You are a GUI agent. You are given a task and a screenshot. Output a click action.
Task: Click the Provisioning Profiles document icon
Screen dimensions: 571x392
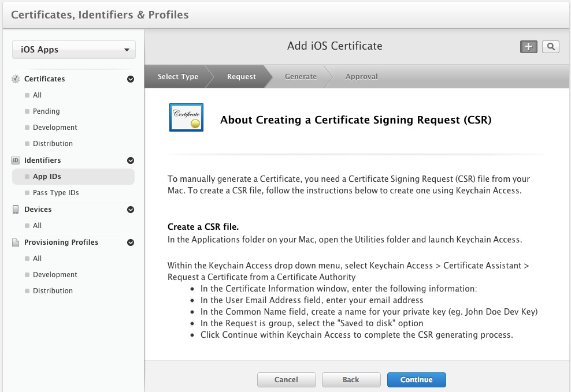[16, 242]
